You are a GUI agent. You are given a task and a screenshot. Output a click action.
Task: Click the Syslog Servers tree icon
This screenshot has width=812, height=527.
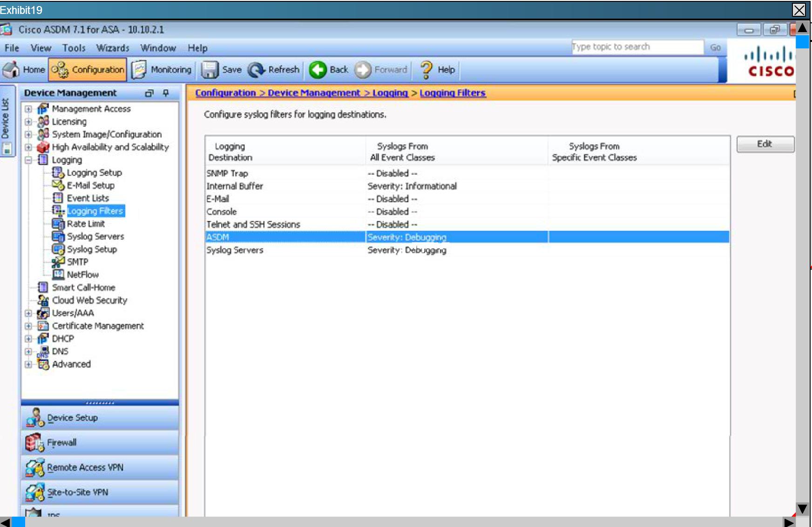point(58,236)
